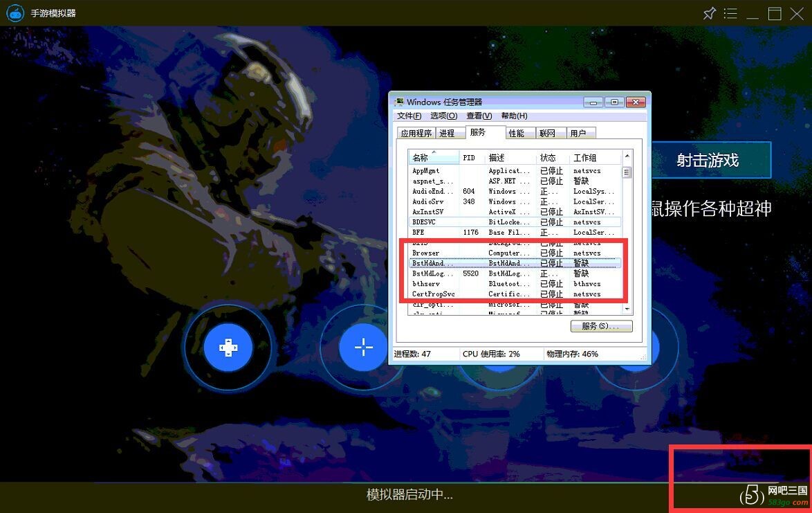The width and height of the screenshot is (812, 513).
Task: Switch to the 联网 tab
Action: [551, 133]
